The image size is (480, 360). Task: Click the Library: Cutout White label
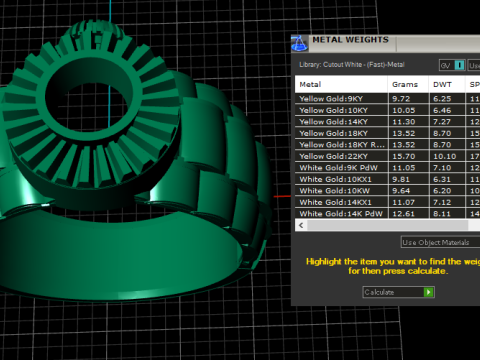pyautogui.click(x=352, y=65)
